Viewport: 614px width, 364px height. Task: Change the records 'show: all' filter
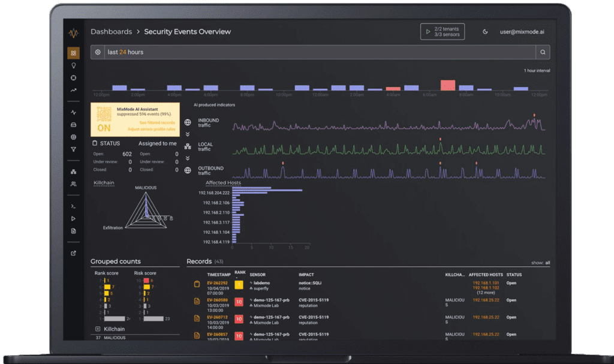pyautogui.click(x=540, y=263)
